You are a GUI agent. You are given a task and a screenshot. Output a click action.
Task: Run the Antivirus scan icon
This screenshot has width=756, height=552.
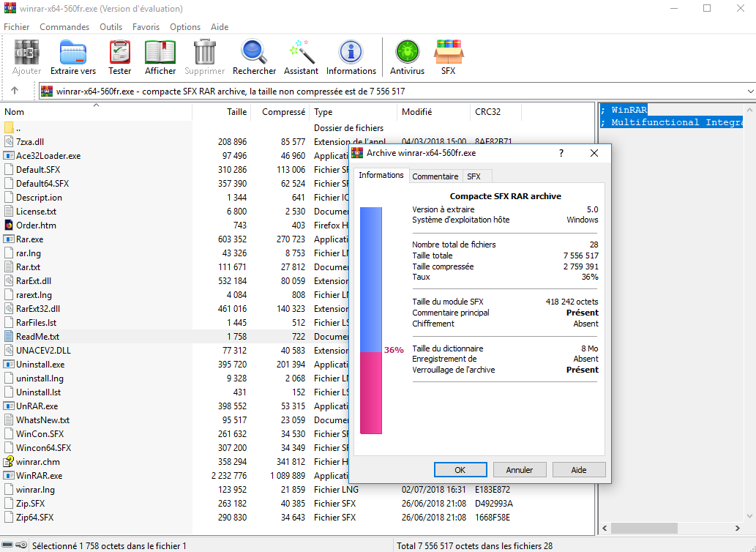point(407,57)
